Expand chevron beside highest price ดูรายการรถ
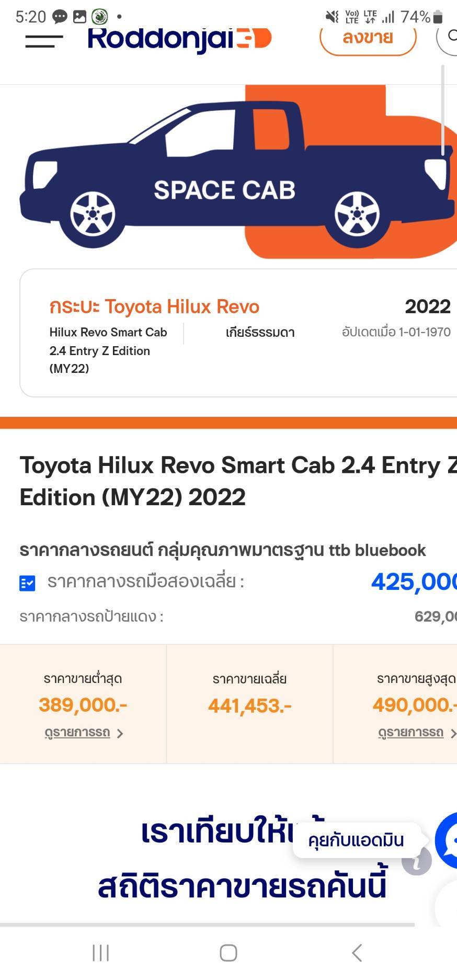Screen dimensions: 457x980 click(453, 733)
